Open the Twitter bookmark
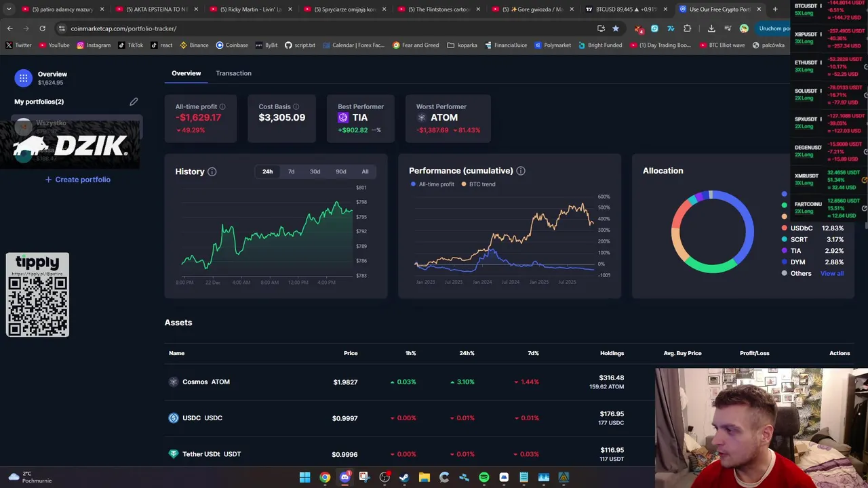 18,45
